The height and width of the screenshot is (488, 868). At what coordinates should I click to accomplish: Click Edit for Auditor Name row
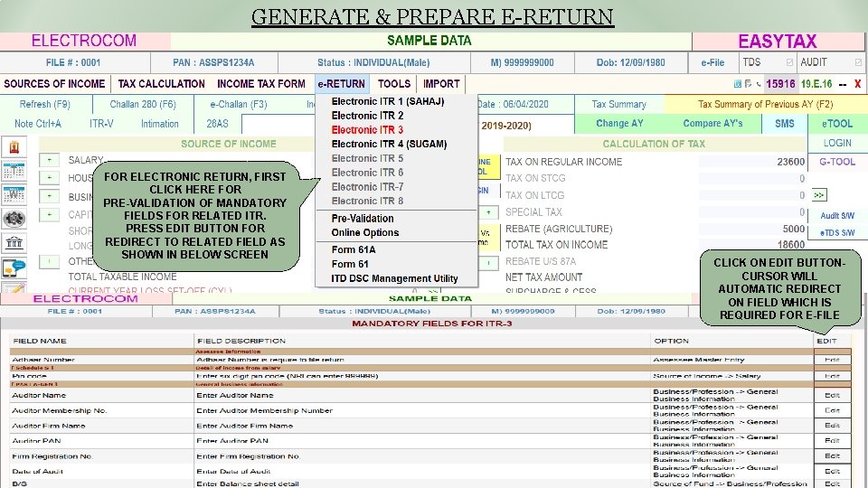832,395
